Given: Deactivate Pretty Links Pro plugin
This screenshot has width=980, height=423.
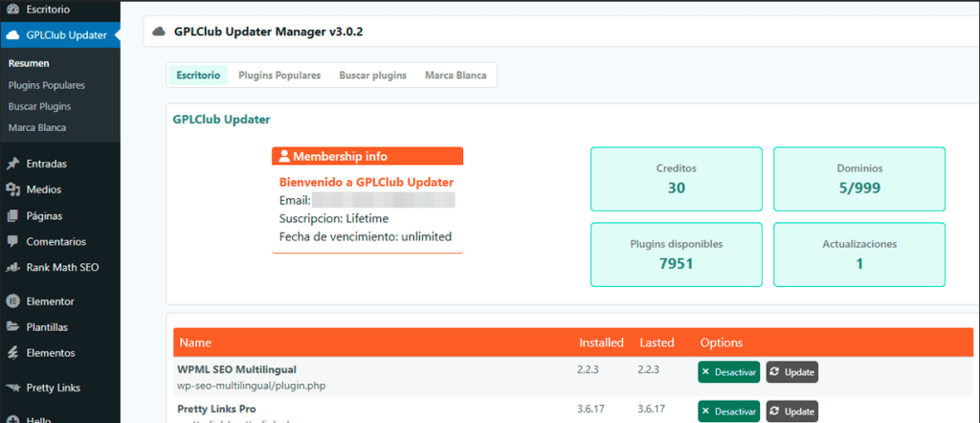Looking at the screenshot, I should 728,412.
